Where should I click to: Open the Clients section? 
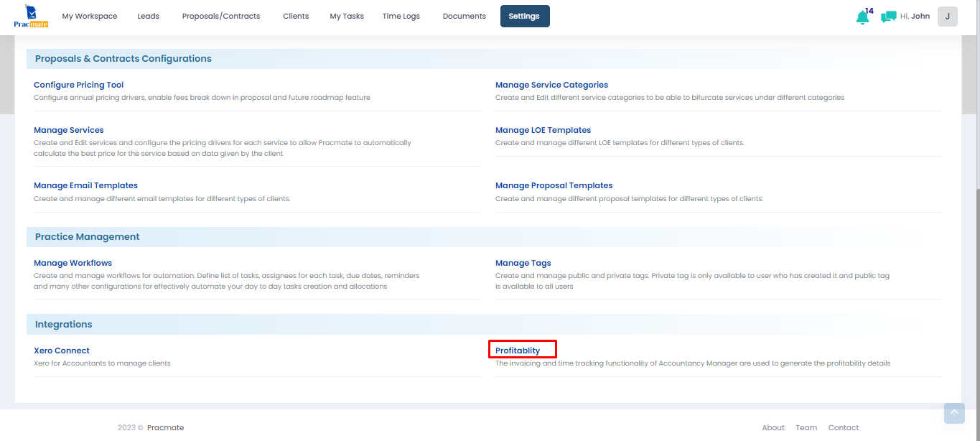pos(296,16)
